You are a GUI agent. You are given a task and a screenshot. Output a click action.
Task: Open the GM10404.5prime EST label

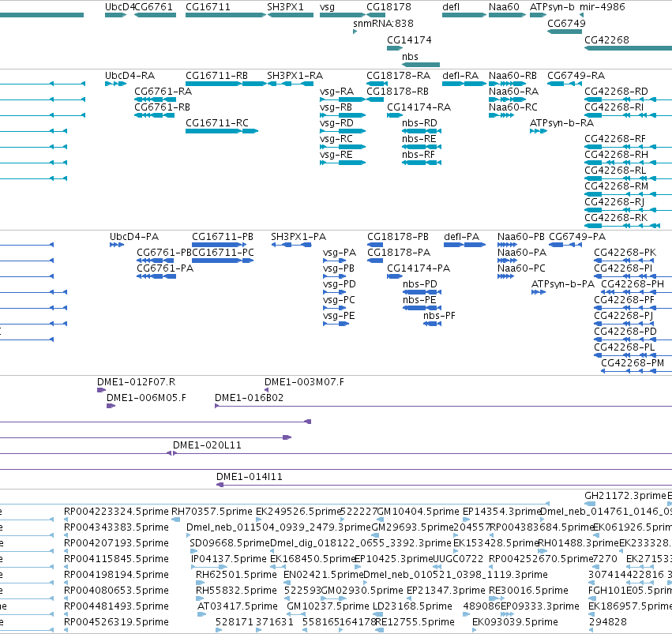coord(419,512)
